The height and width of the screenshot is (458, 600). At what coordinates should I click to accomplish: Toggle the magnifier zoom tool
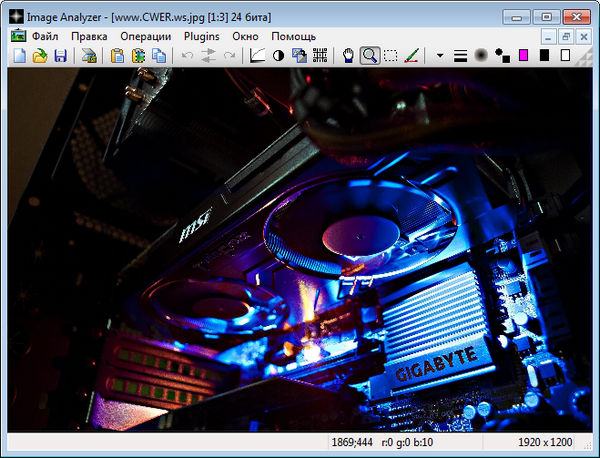(370, 56)
